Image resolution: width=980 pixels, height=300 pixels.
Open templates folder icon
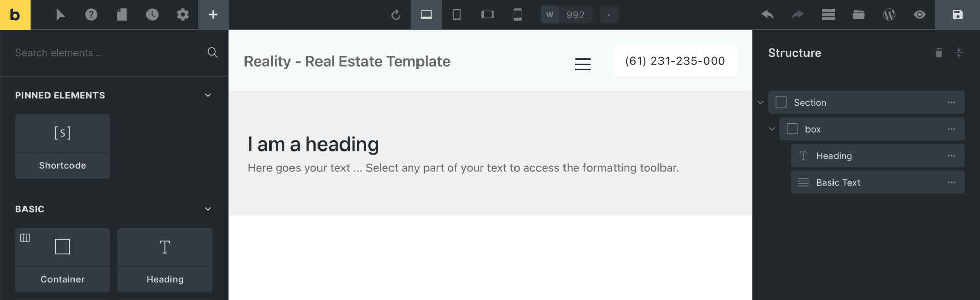(x=859, y=15)
